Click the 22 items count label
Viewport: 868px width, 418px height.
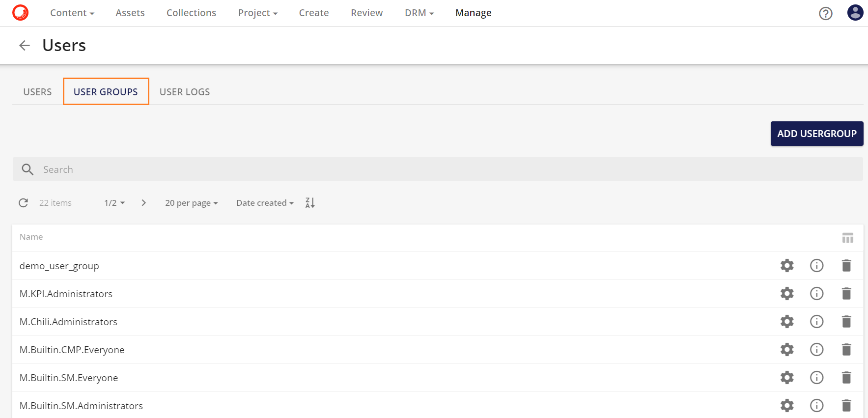(56, 203)
